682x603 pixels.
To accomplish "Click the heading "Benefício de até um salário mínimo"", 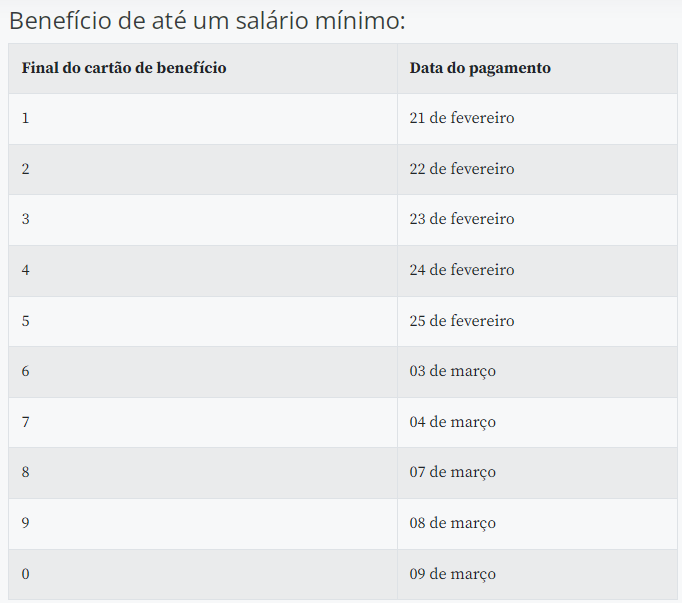I will pyautogui.click(x=207, y=21).
